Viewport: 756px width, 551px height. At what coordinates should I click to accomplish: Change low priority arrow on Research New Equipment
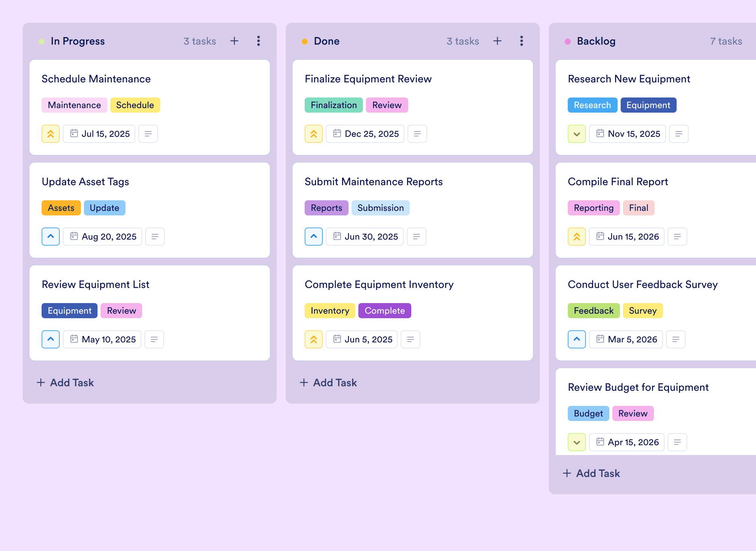point(577,134)
